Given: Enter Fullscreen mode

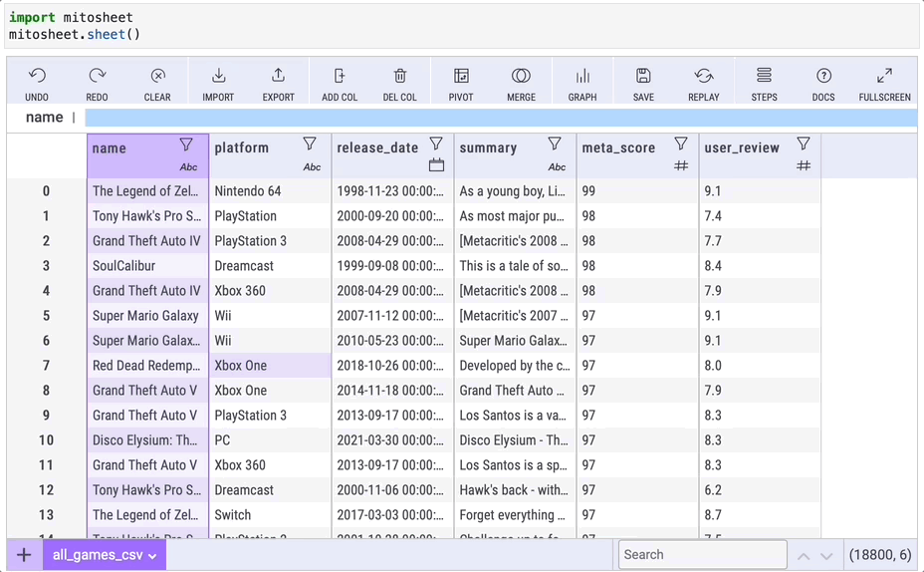Looking at the screenshot, I should coord(884,77).
